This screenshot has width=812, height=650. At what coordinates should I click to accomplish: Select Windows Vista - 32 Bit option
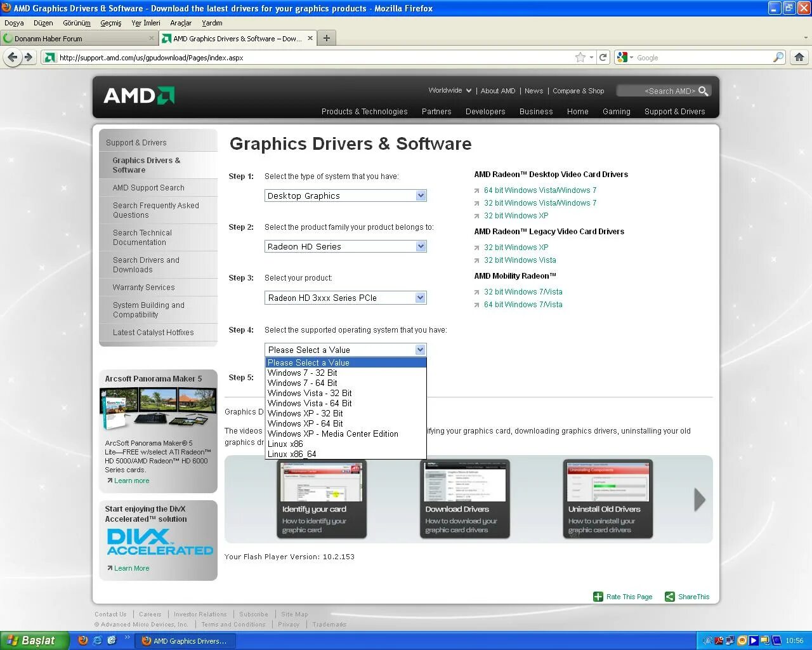point(346,393)
